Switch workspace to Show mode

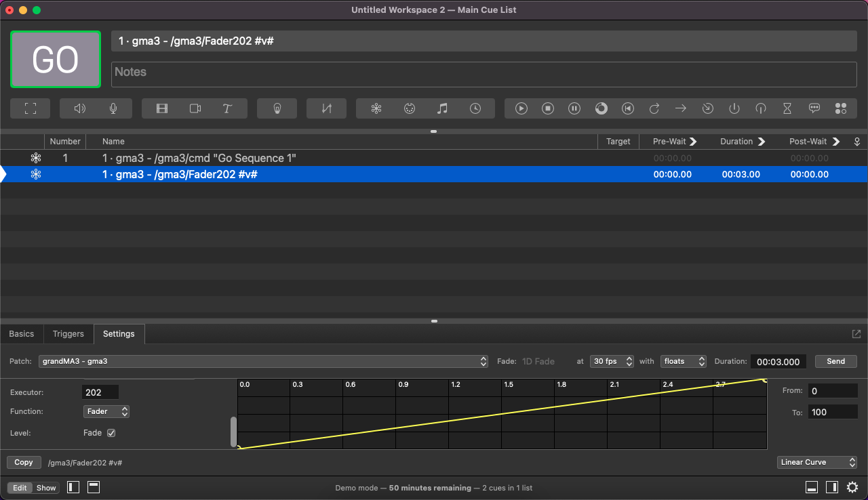(46, 488)
